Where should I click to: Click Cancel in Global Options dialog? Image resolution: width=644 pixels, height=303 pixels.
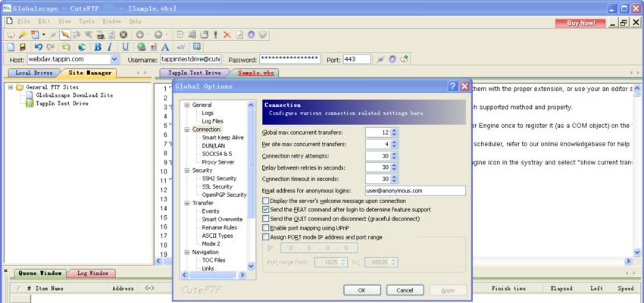(x=405, y=290)
